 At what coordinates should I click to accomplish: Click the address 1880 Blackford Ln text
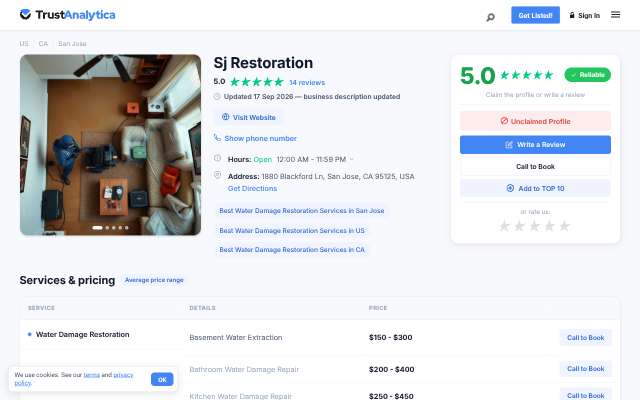point(338,176)
